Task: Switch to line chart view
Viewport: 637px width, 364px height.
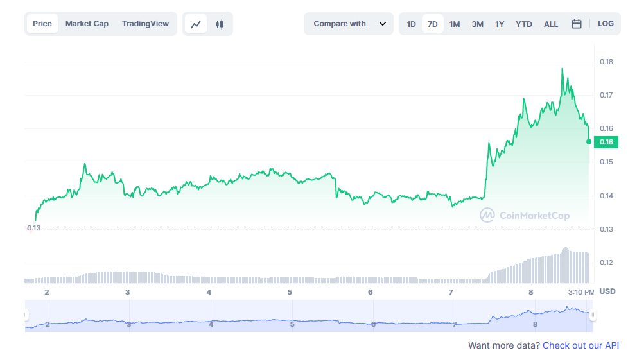Action: 196,24
